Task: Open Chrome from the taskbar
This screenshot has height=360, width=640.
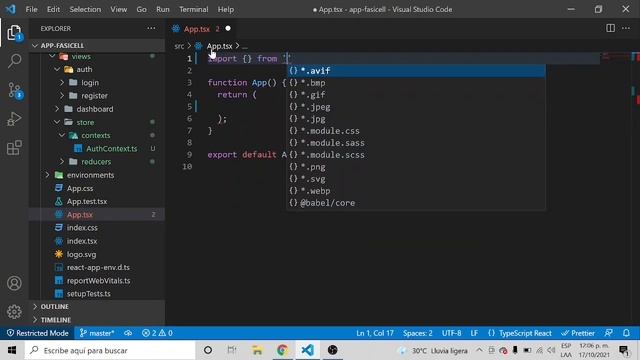Action: (282, 350)
